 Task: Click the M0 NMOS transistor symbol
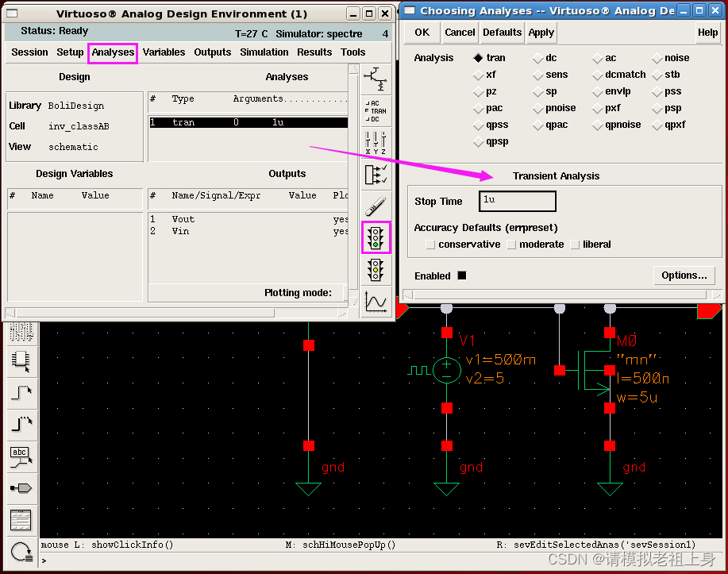pos(593,370)
